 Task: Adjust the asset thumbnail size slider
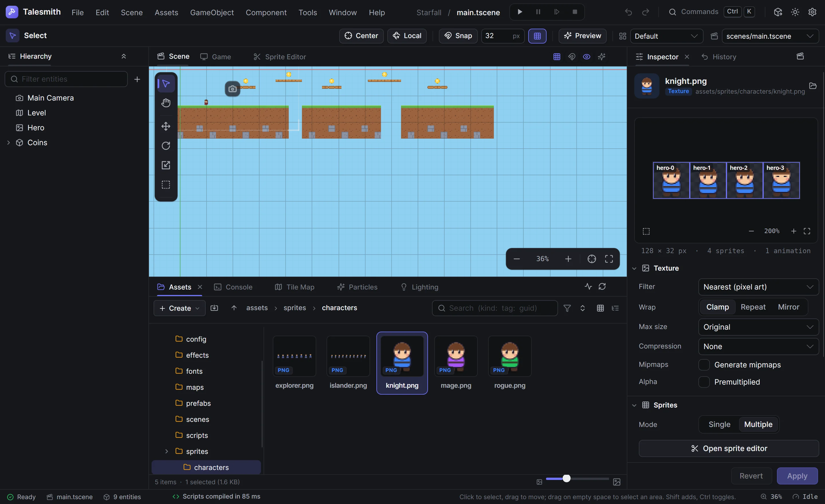pos(566,479)
